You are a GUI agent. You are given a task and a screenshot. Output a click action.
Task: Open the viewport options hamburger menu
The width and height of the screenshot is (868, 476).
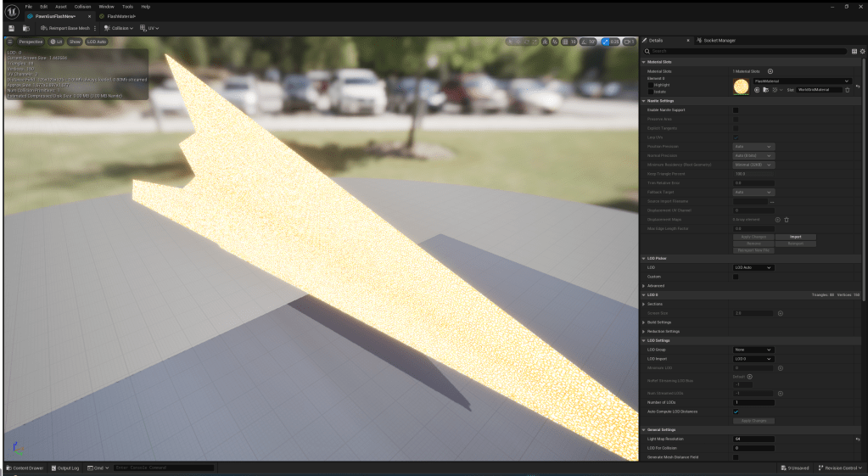point(10,42)
